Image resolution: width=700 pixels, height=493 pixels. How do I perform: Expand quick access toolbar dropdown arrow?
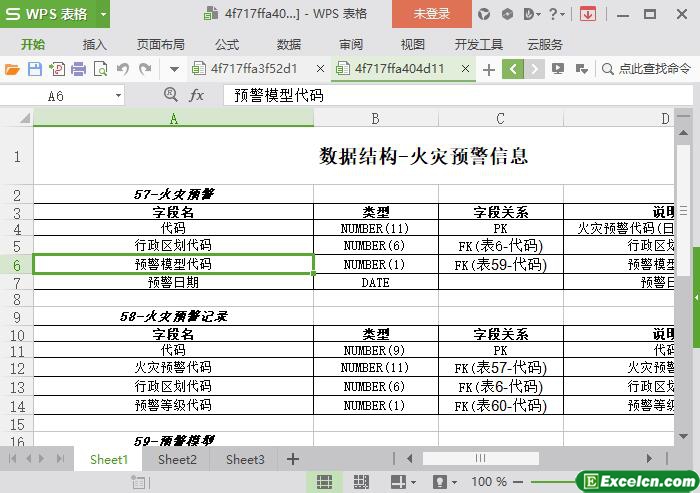click(x=175, y=69)
